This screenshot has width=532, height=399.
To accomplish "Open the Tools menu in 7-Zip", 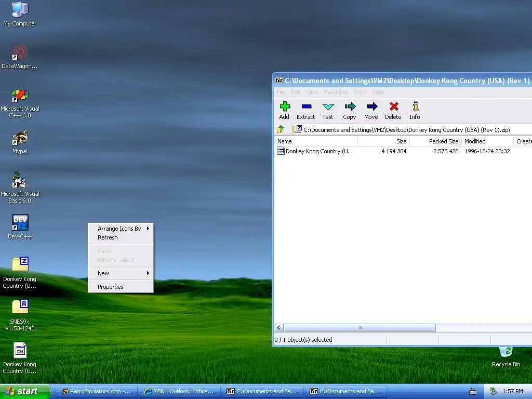I will point(361,92).
